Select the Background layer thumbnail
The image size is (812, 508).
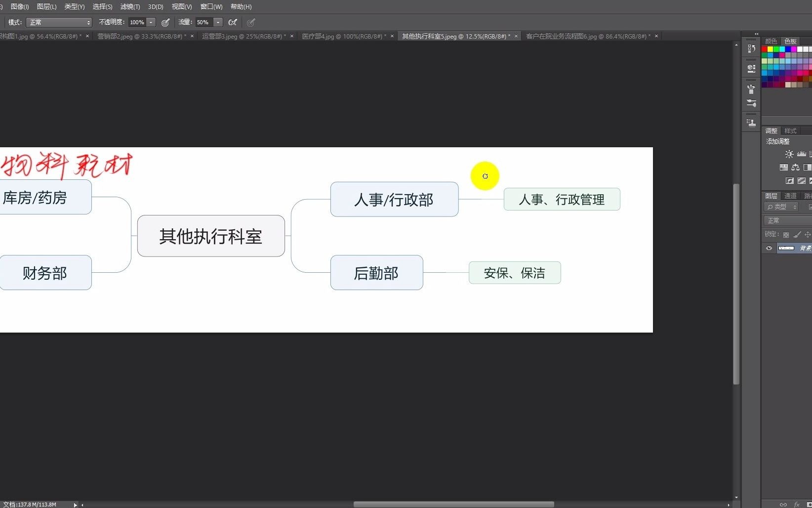786,248
